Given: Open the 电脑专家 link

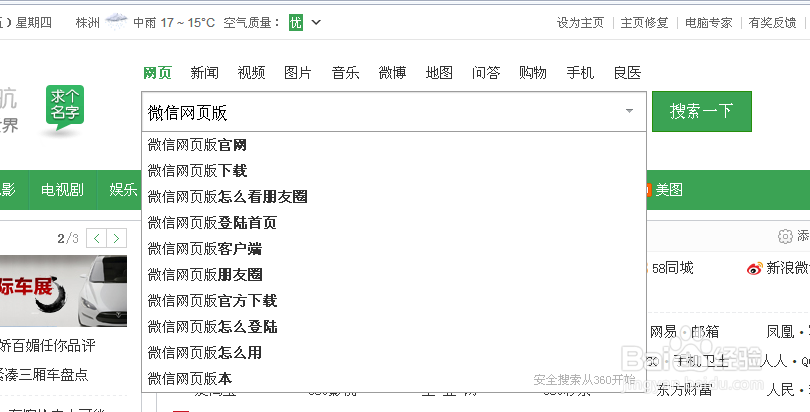Looking at the screenshot, I should (709, 23).
